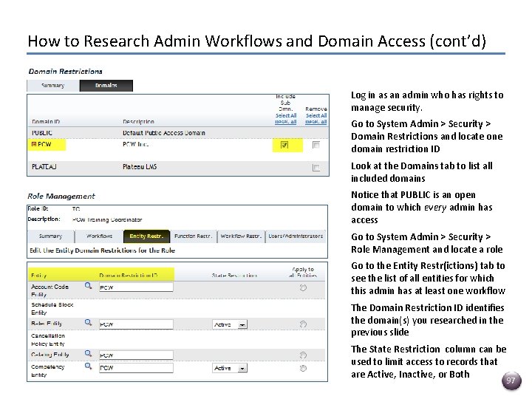Click the Domain ID column header
Screen dimensions: 532x399
tap(46, 121)
